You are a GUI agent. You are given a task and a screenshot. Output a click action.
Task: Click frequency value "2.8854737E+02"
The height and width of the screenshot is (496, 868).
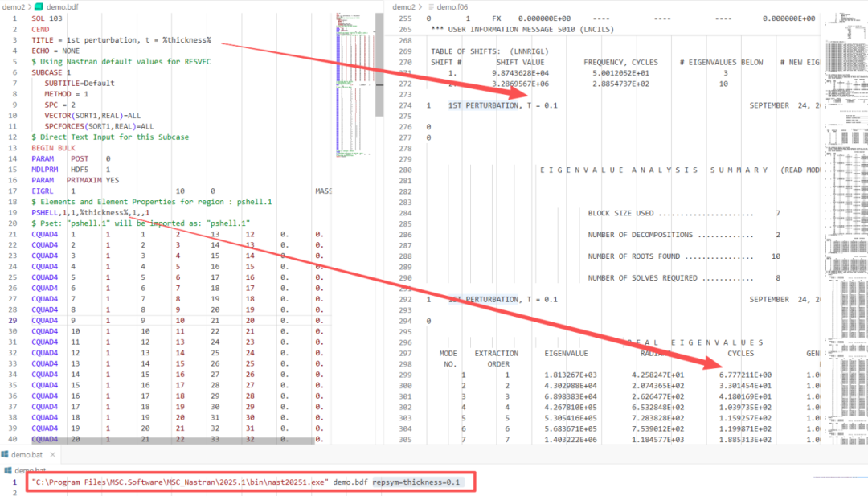click(x=621, y=84)
